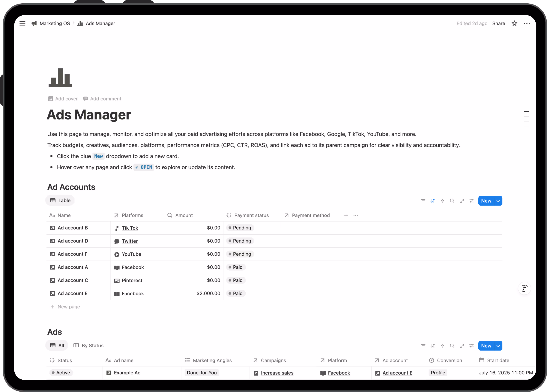The height and width of the screenshot is (392, 547).
Task: Open the Ad account D row
Action: coord(73,241)
